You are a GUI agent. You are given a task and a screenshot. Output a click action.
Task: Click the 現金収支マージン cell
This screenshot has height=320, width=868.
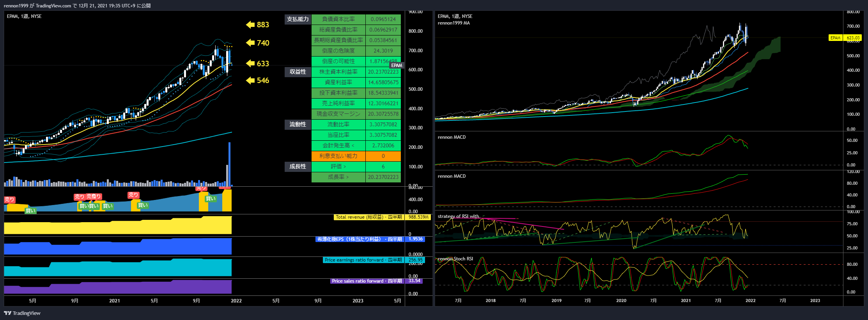coord(338,114)
